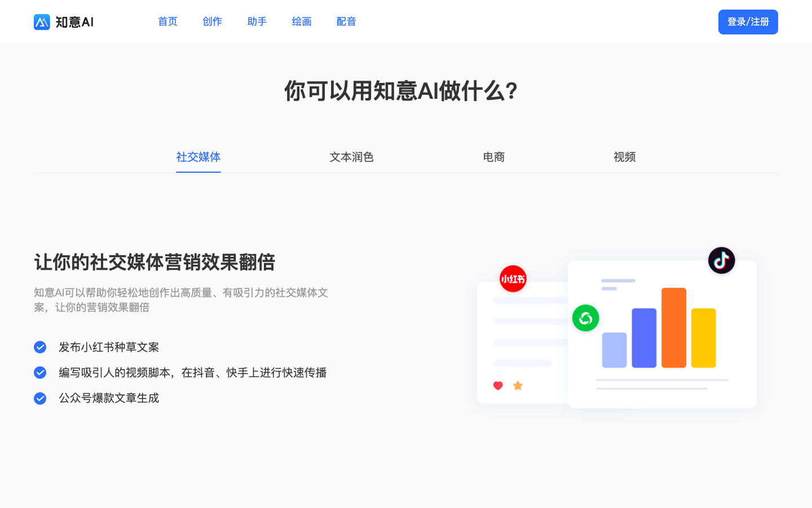812x508 pixels.
Task: Click checkmark icon beside 发布小红书种草文案
Action: (x=40, y=347)
